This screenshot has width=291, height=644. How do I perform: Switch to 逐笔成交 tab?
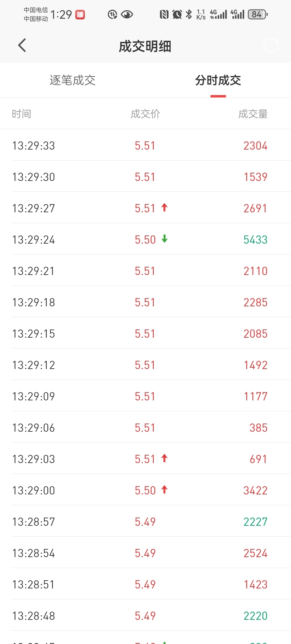[x=73, y=80]
